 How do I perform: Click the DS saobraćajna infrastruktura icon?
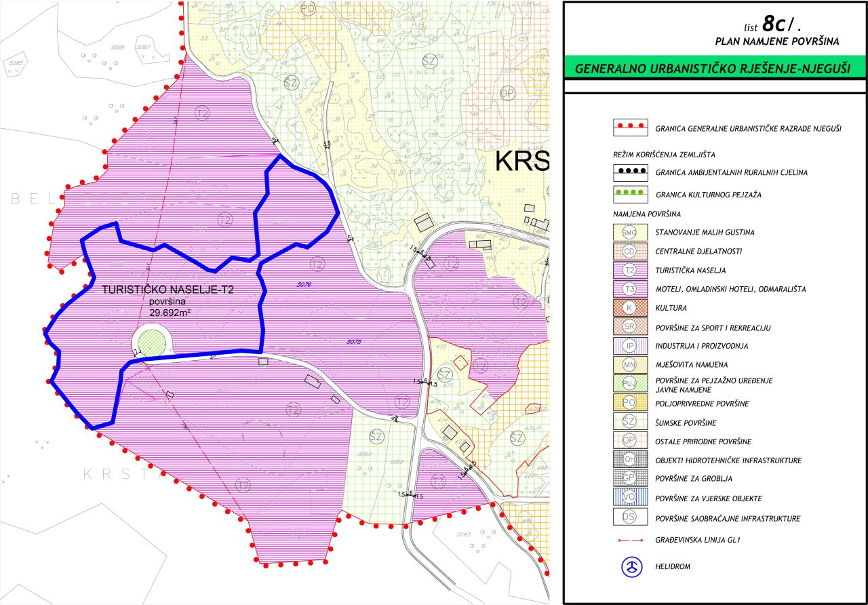click(x=629, y=516)
